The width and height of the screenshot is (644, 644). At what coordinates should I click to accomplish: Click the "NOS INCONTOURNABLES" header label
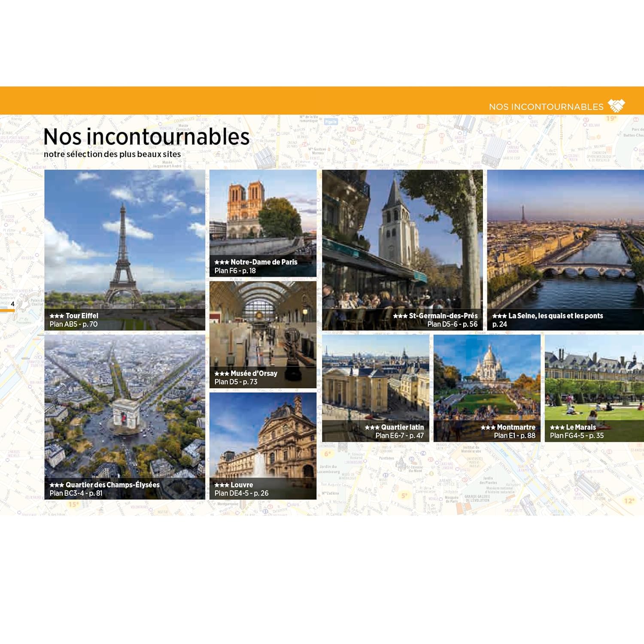click(546, 107)
